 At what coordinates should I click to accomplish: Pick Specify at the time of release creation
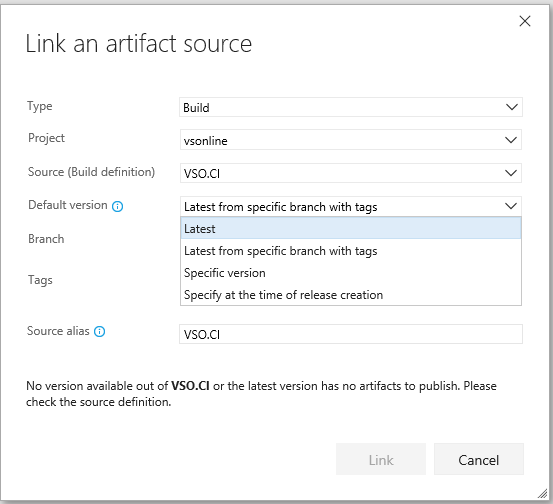(x=351, y=294)
